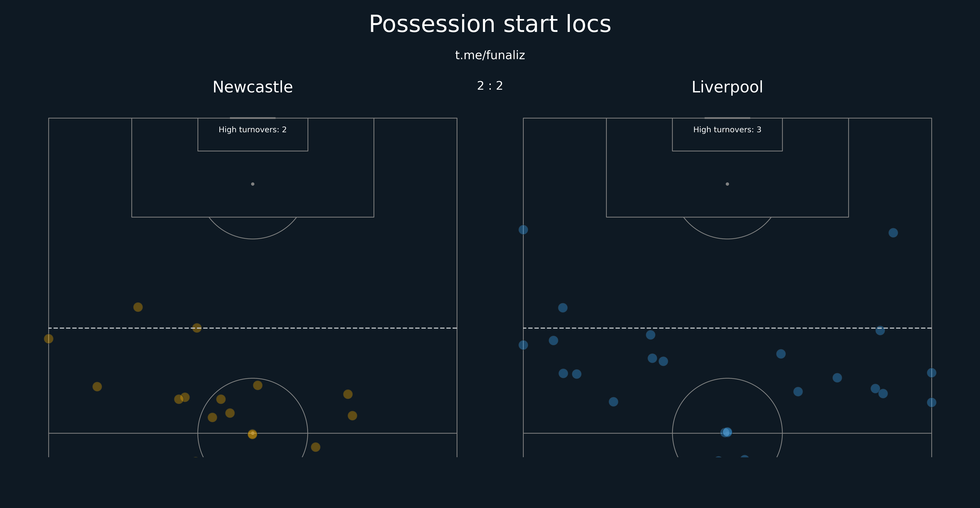The width and height of the screenshot is (980, 508).
Task: Click the Newcastle pitch penalty spot
Action: click(x=253, y=184)
